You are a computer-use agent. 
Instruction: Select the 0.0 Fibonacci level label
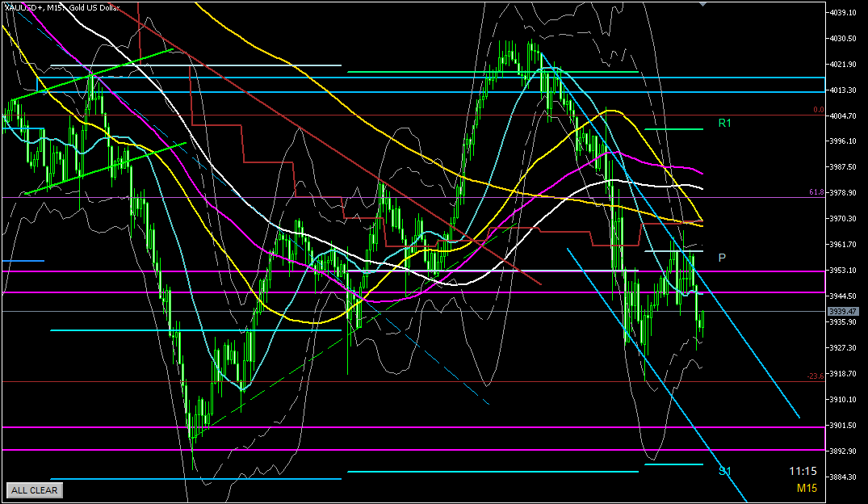(817, 110)
